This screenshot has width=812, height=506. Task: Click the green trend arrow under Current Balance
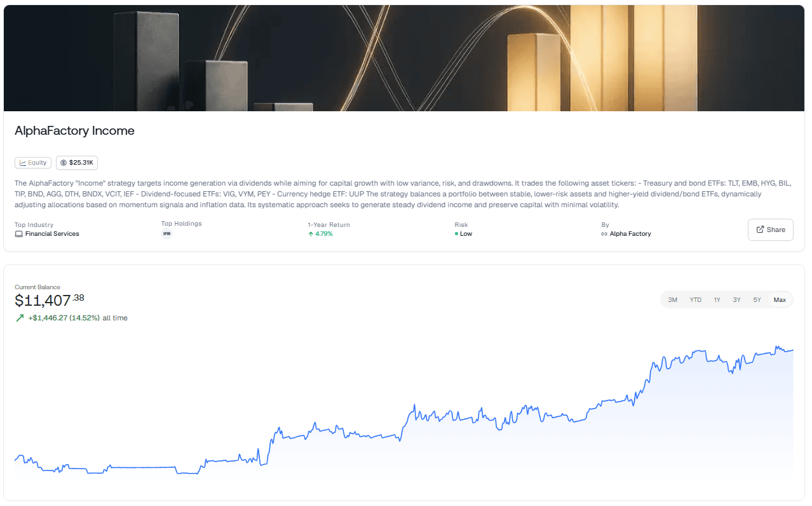click(x=20, y=318)
